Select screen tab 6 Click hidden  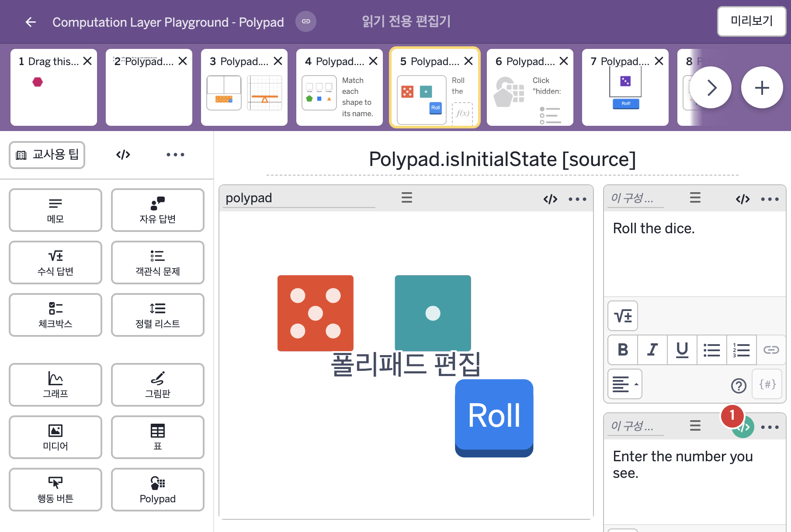pos(530,87)
